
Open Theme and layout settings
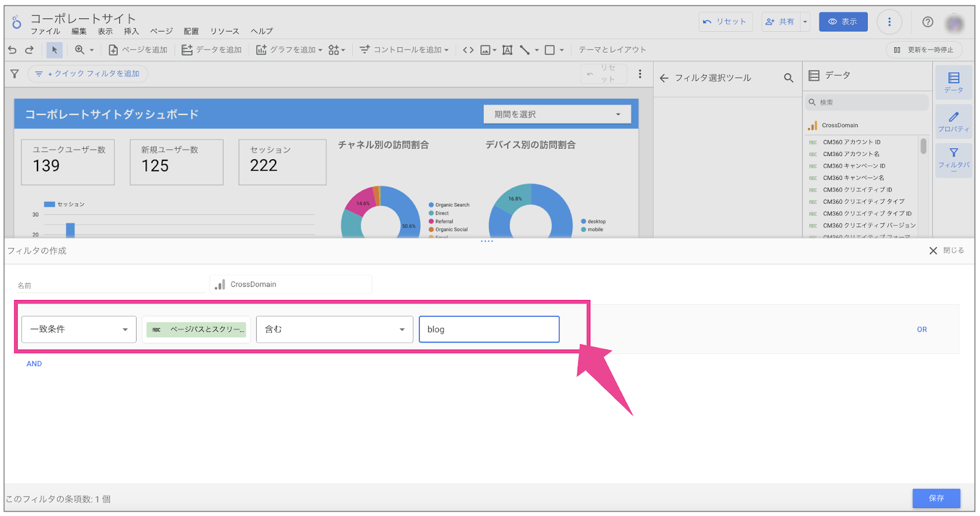612,50
